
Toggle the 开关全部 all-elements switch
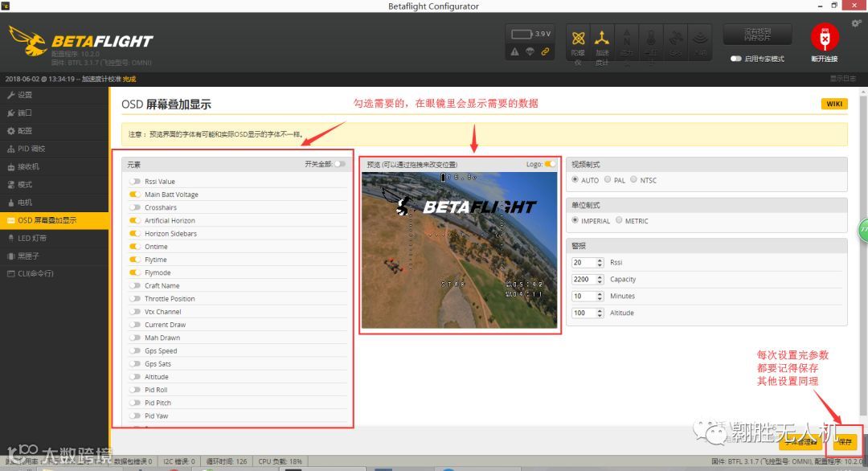(340, 164)
